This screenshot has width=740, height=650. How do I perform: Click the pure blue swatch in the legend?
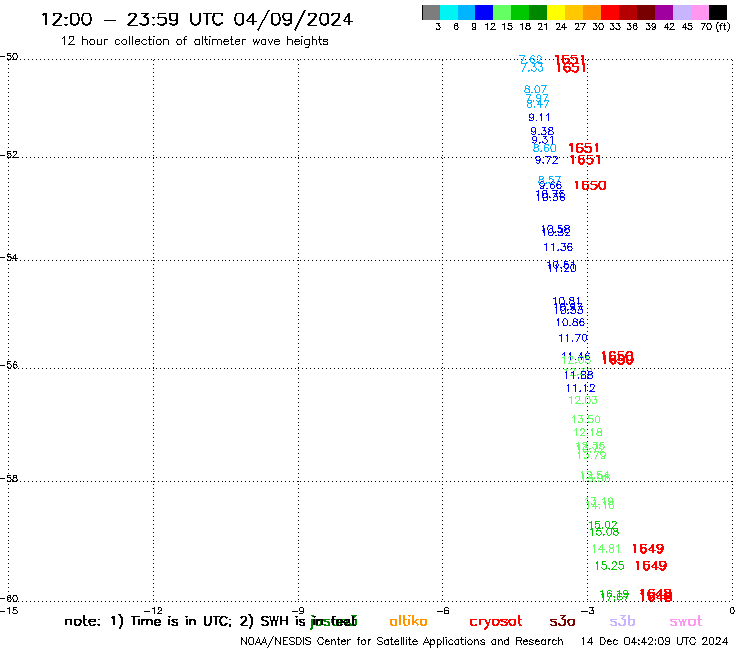pos(485,12)
